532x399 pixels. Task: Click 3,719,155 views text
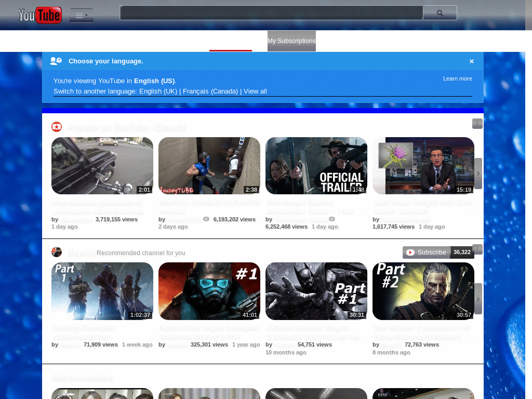(x=116, y=220)
